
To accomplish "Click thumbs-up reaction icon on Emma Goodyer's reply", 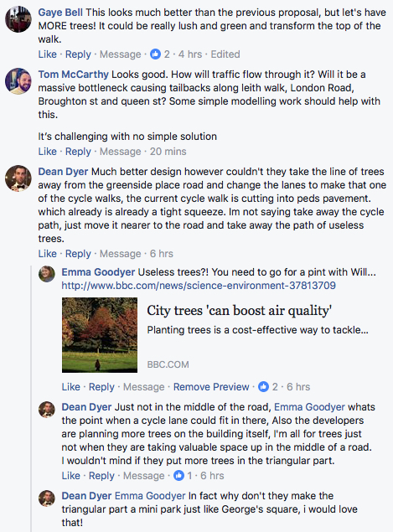I will [264, 387].
